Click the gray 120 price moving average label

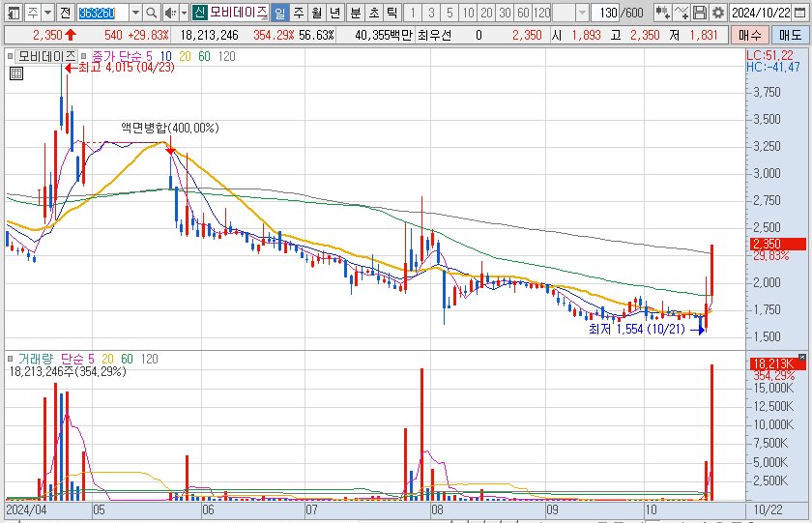pos(226,56)
